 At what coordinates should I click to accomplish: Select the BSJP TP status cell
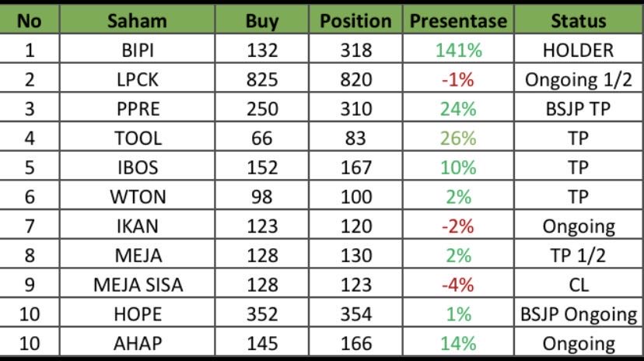coord(578,110)
